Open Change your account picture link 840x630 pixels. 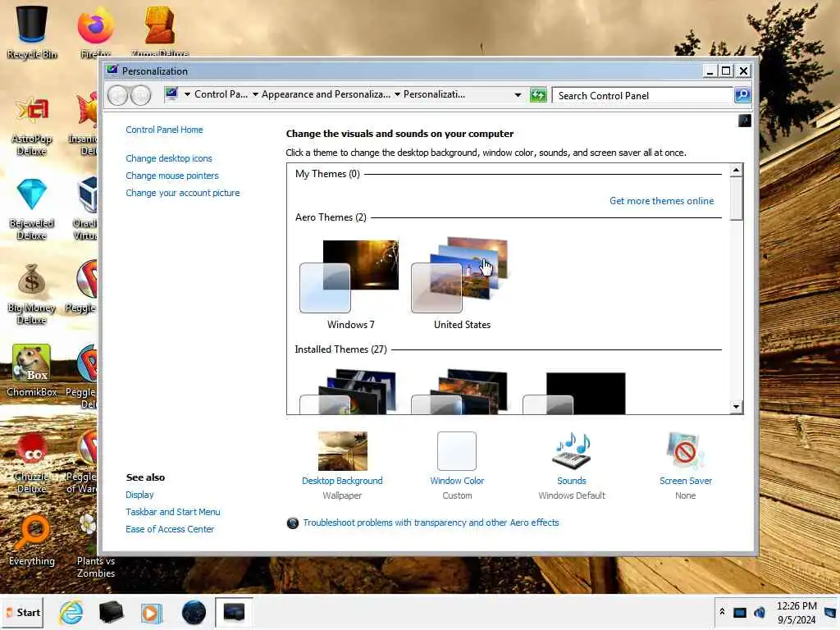[x=183, y=193]
